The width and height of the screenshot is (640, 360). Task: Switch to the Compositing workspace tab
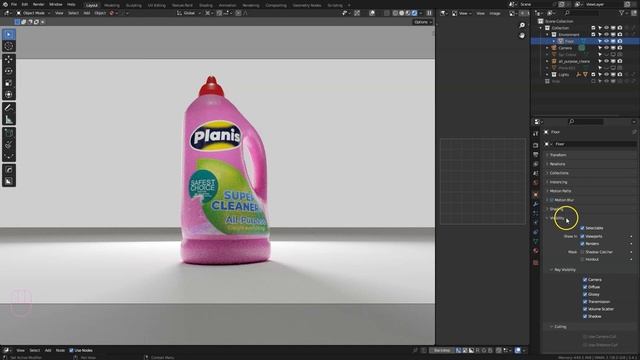[x=276, y=5]
